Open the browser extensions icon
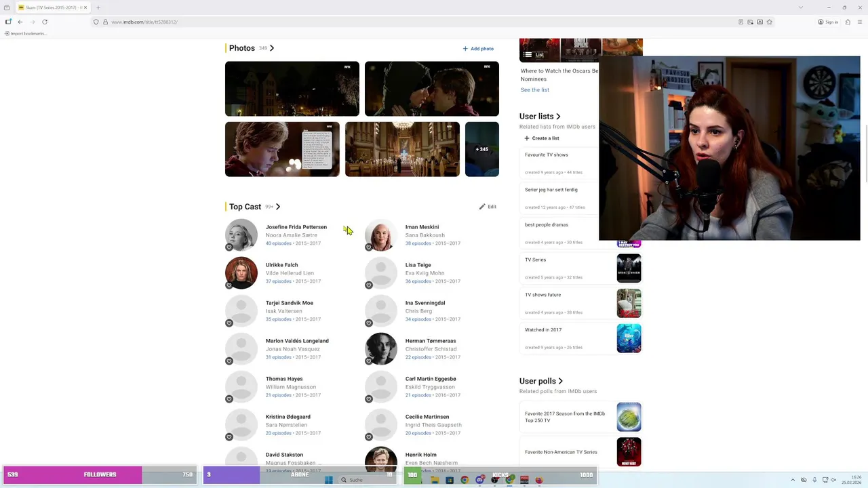The image size is (868, 488). (x=847, y=22)
